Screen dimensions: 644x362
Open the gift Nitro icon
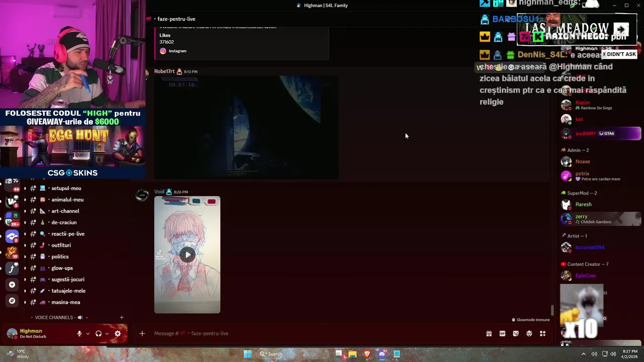(x=489, y=333)
